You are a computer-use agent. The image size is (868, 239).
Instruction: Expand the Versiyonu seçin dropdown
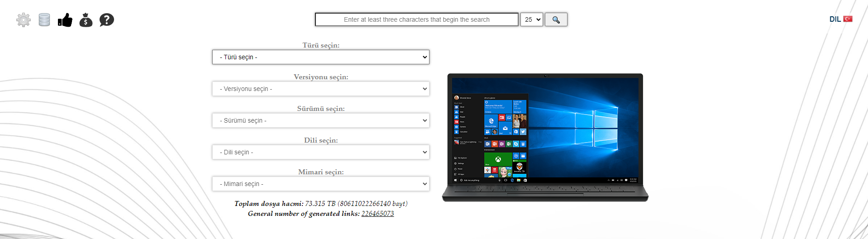pyautogui.click(x=321, y=89)
